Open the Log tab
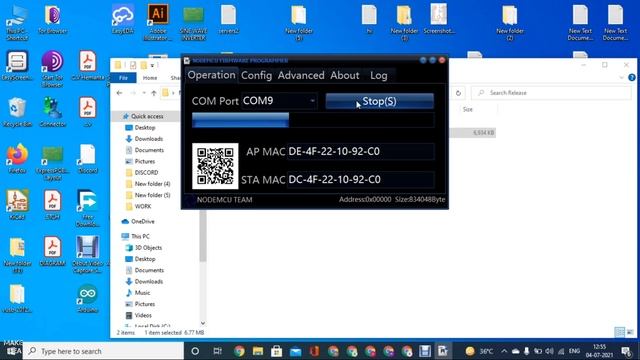This screenshot has height=360, width=640. [x=379, y=76]
